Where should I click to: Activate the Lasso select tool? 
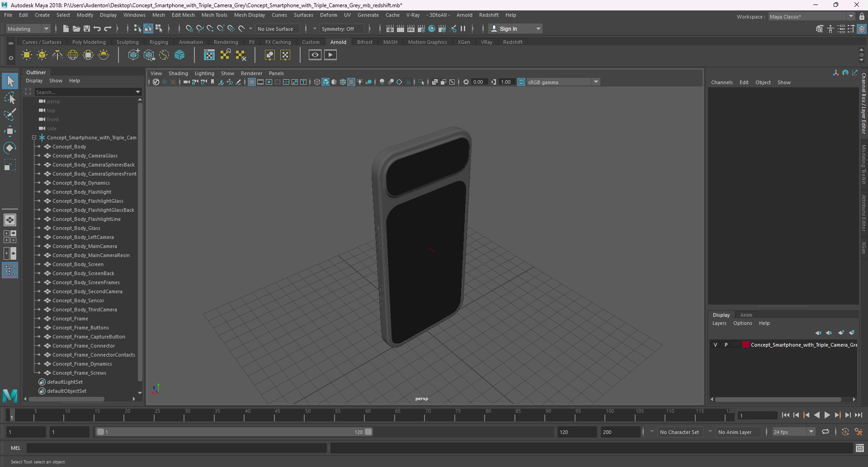pyautogui.click(x=10, y=98)
